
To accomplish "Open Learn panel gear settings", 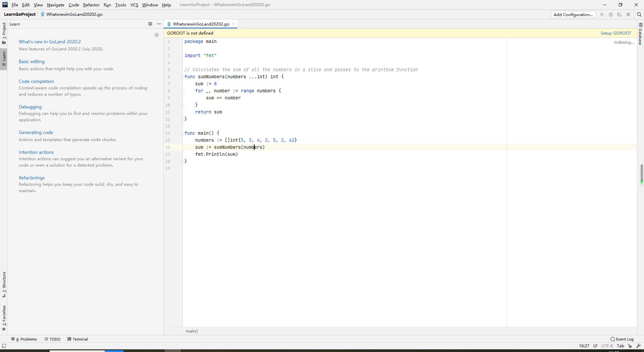I will pyautogui.click(x=150, y=24).
